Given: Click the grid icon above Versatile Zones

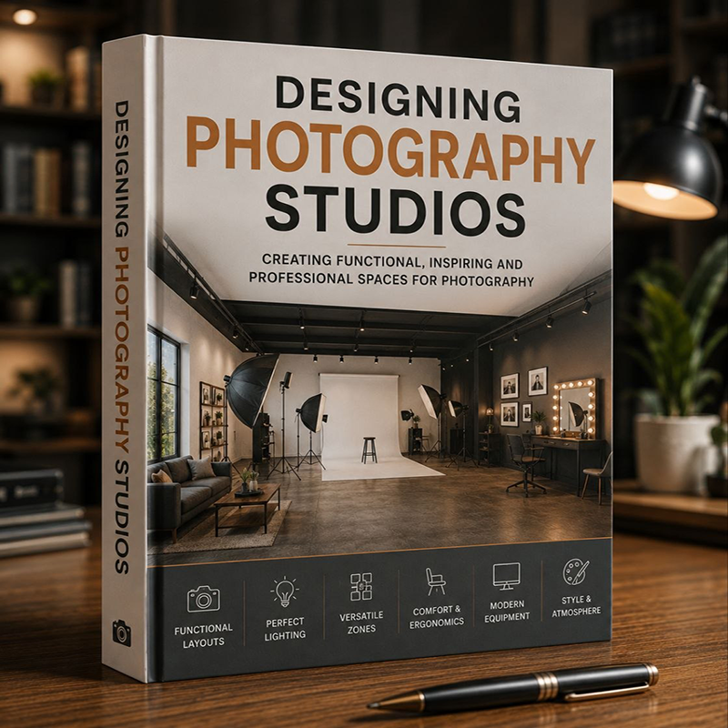Looking at the screenshot, I should (x=360, y=586).
